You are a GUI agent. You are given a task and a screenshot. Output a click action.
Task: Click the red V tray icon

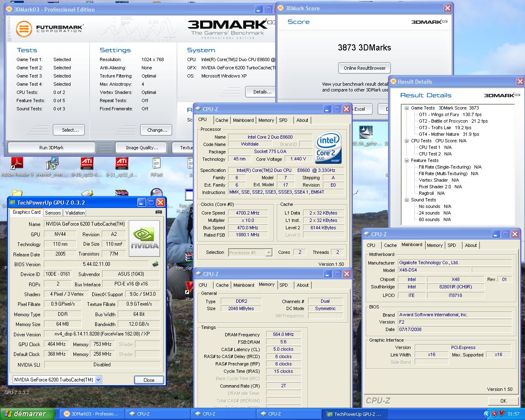click(501, 414)
